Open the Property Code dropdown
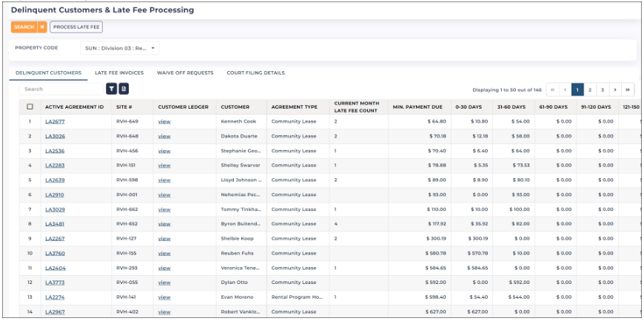 119,48
